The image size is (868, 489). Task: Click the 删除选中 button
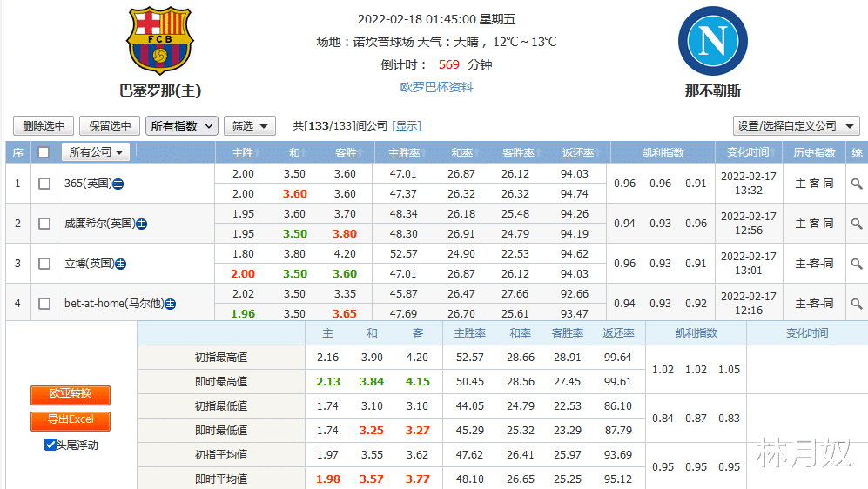tap(44, 126)
